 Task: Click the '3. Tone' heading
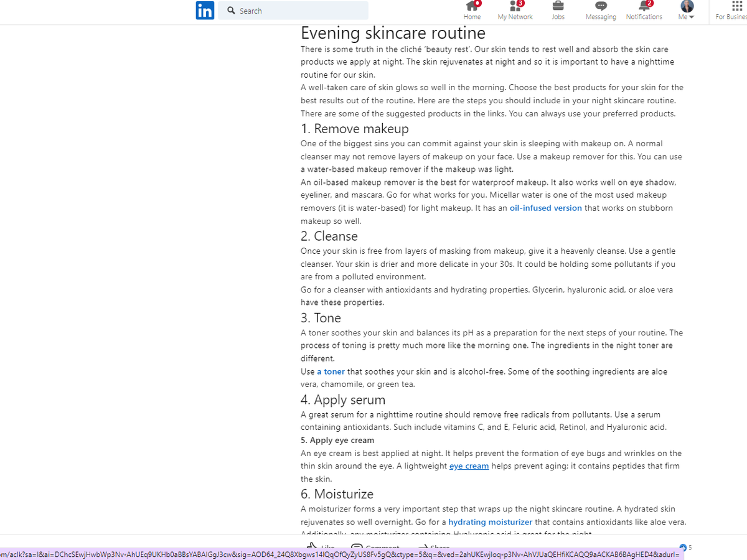[x=321, y=318]
